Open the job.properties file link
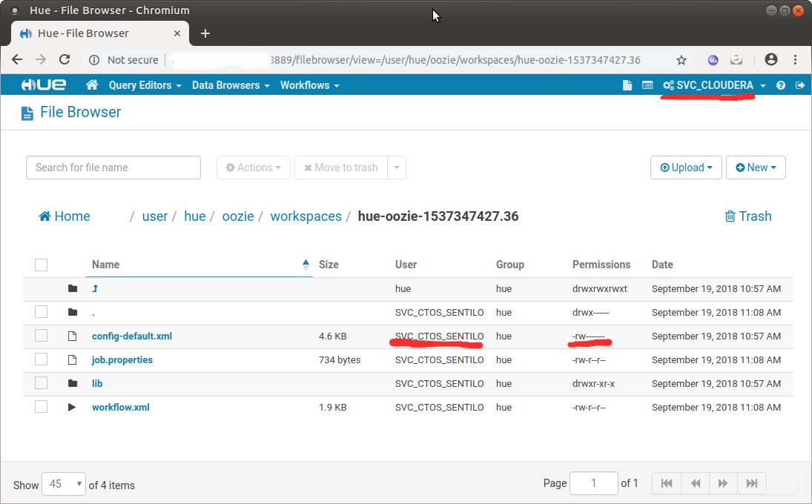The height and width of the screenshot is (504, 812). coord(122,359)
